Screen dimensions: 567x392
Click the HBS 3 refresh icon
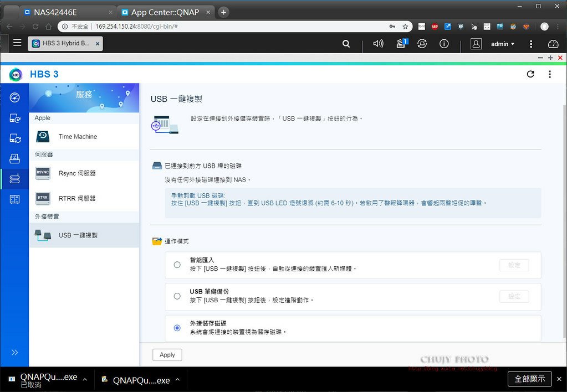pyautogui.click(x=530, y=74)
